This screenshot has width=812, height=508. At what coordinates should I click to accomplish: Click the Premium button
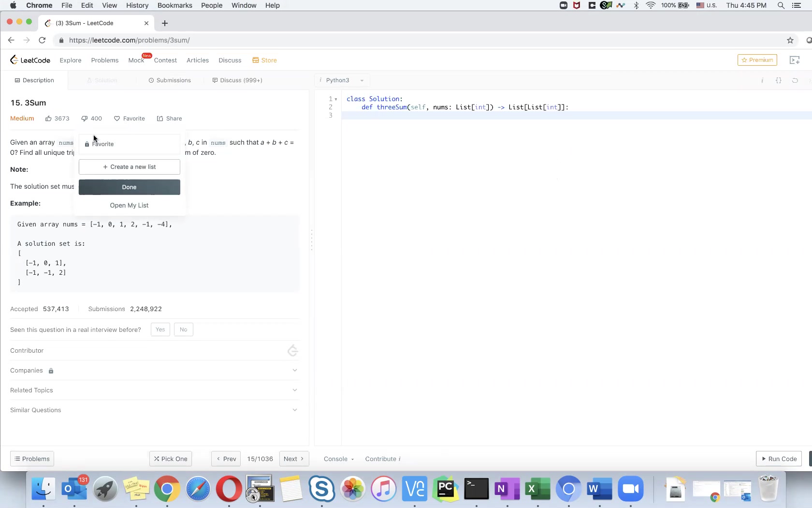tap(757, 60)
